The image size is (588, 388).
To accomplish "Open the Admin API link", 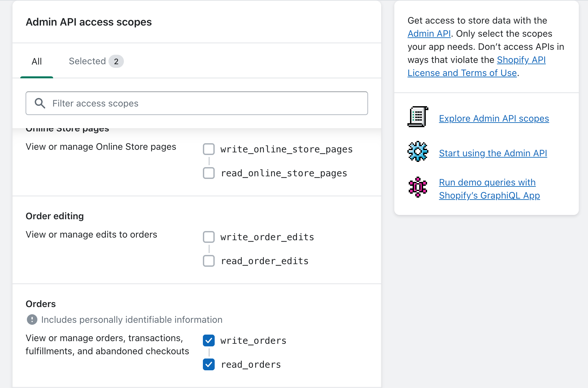I will pyautogui.click(x=429, y=33).
